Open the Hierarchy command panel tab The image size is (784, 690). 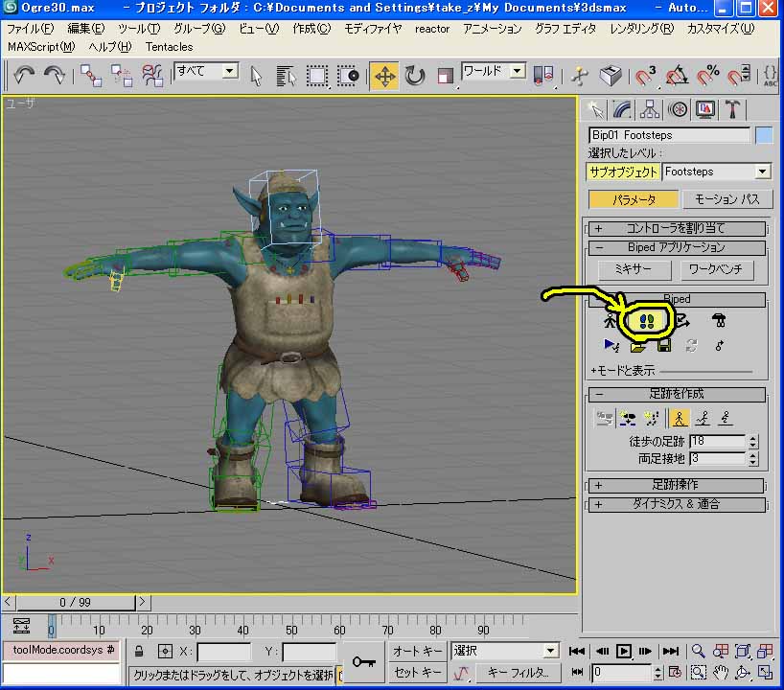[649, 109]
